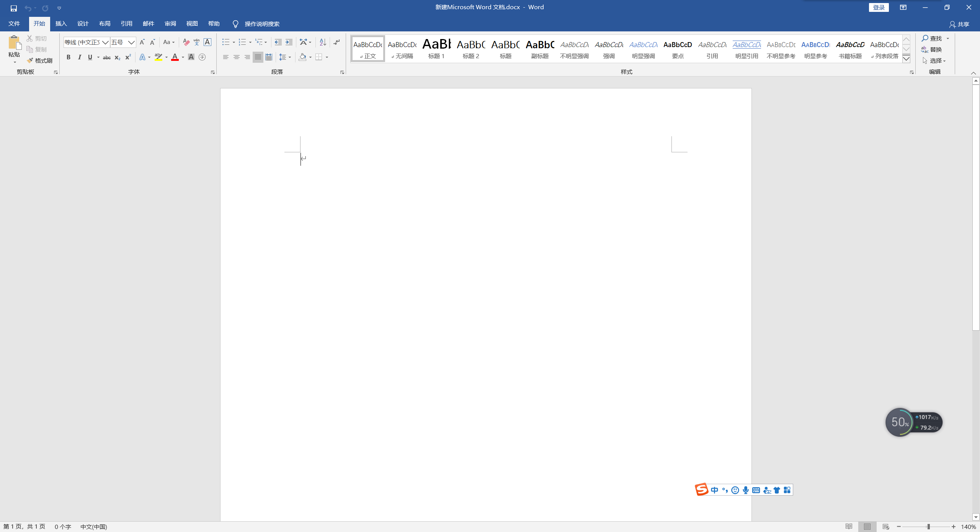The height and width of the screenshot is (532, 980).
Task: Apply the yellow text highlight color
Action: click(x=158, y=57)
